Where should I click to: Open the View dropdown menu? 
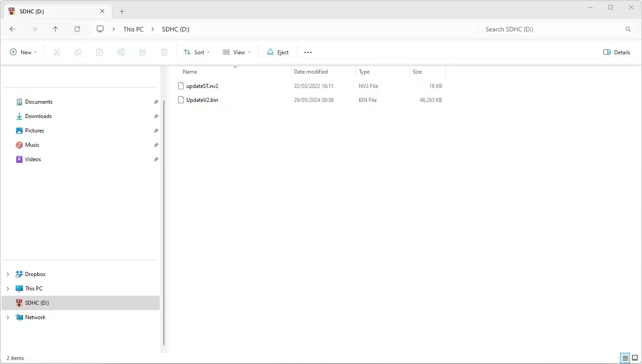(237, 52)
